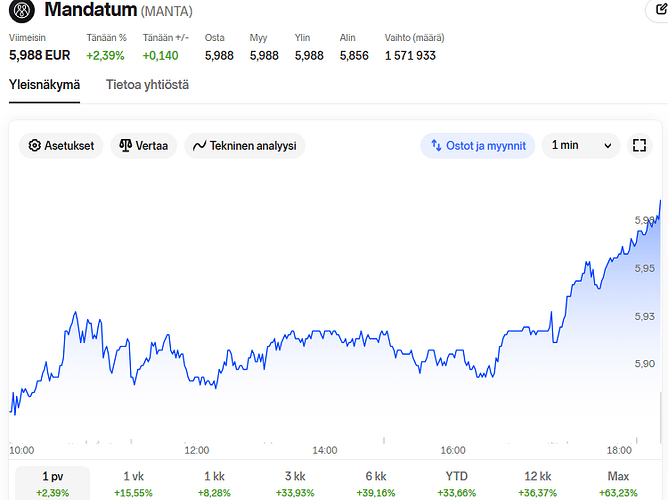
Task: Click the Alin value 5,856
Action: coord(354,55)
